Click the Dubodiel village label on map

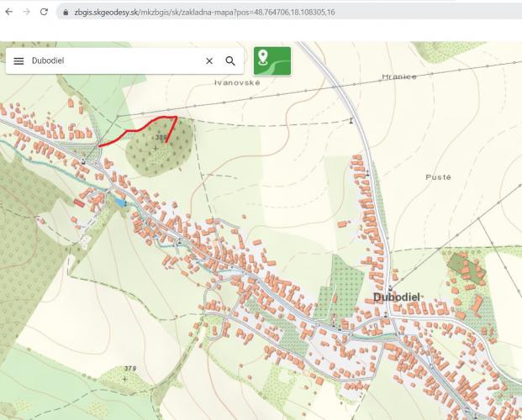(x=397, y=297)
